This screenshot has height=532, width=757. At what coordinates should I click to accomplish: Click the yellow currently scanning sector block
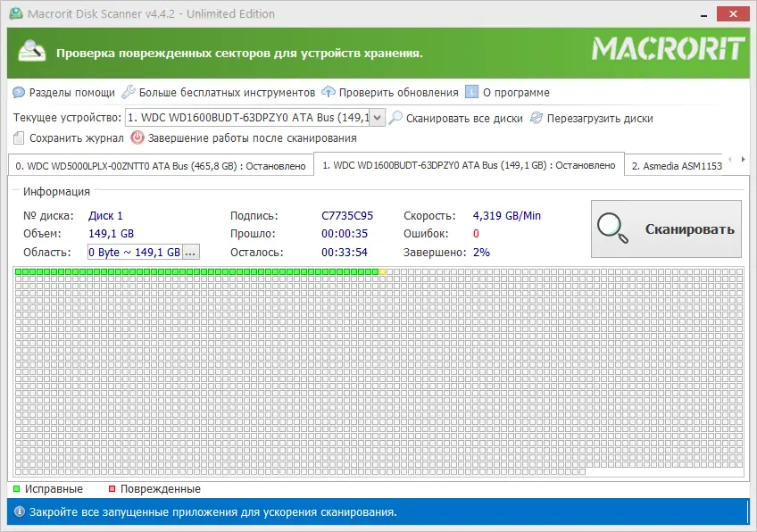pos(383,271)
